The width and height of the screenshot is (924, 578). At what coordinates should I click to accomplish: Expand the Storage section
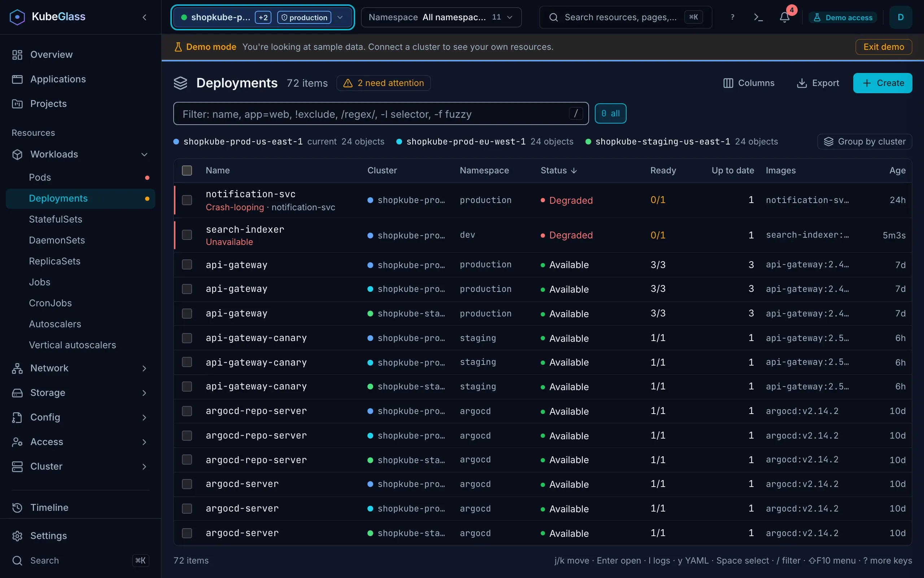[x=80, y=393]
